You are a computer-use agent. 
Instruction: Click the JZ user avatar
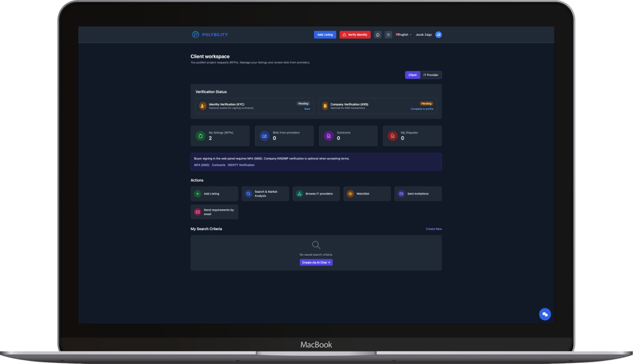tap(439, 35)
